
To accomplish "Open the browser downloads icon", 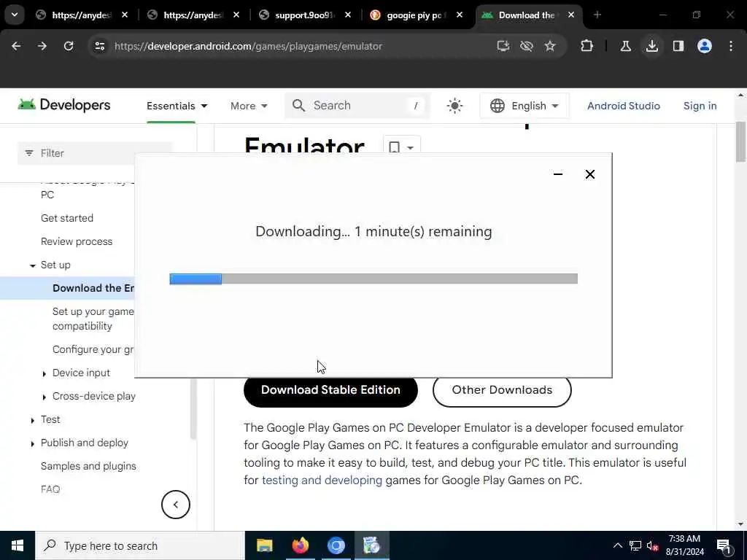I will click(x=651, y=46).
